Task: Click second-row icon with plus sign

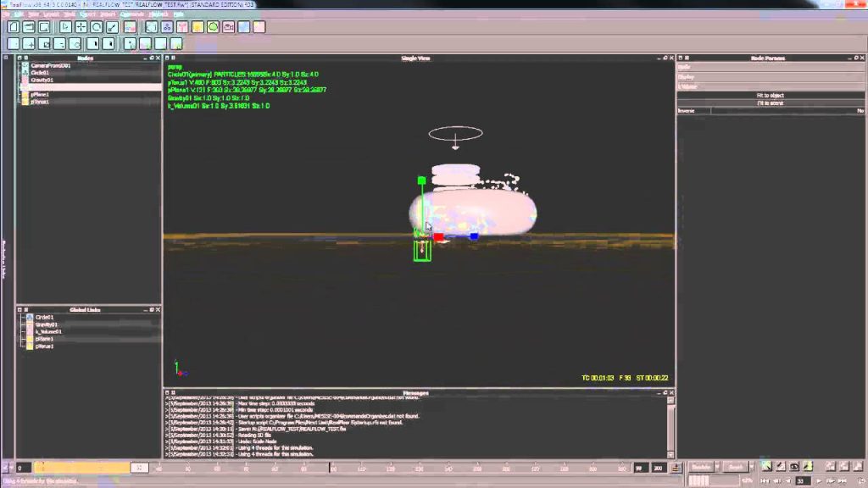Action: (x=29, y=44)
